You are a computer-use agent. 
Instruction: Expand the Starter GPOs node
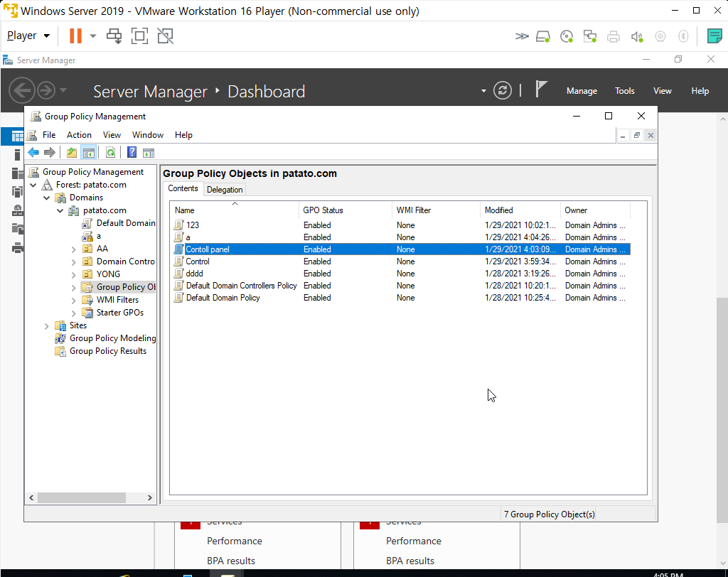(x=74, y=313)
